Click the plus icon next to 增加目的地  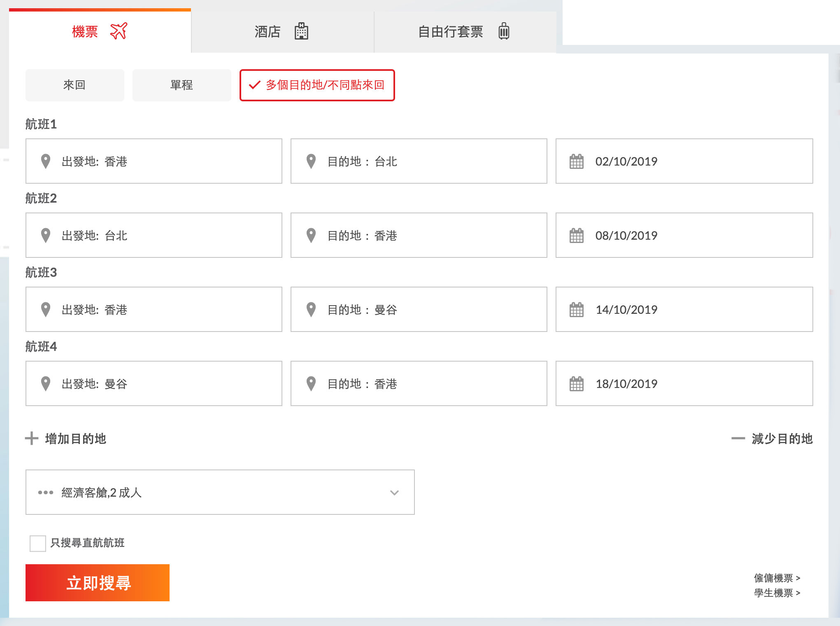pyautogui.click(x=32, y=439)
